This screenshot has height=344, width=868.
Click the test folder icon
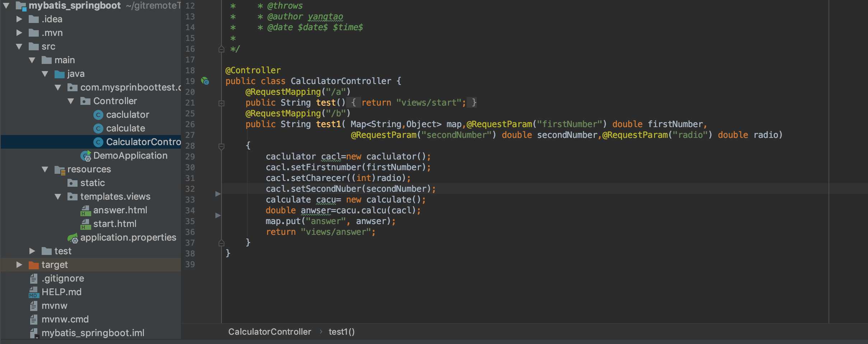(x=47, y=251)
